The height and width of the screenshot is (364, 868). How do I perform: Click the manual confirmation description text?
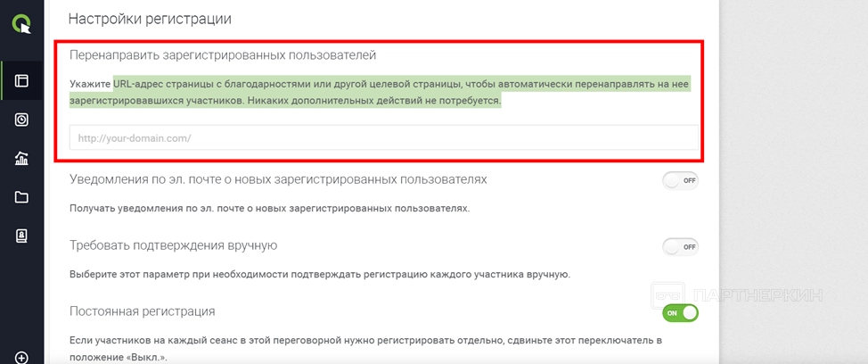[x=319, y=274]
